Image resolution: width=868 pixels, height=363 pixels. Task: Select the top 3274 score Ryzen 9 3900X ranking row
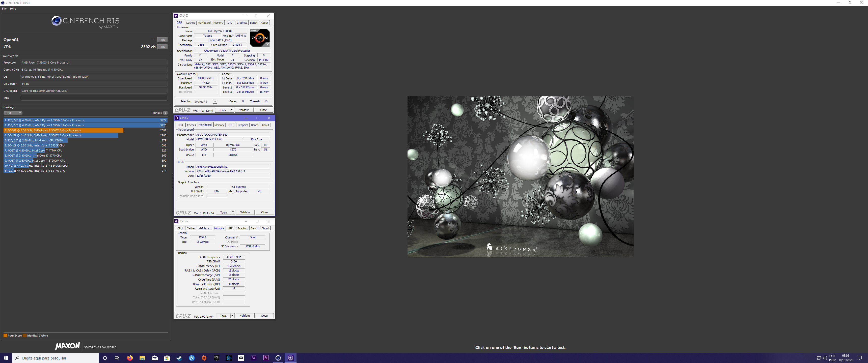85,120
